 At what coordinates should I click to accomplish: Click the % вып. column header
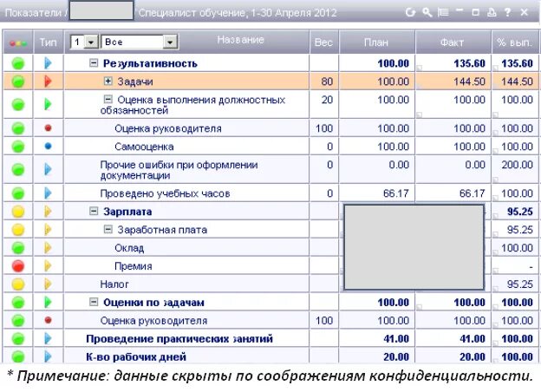tap(514, 42)
